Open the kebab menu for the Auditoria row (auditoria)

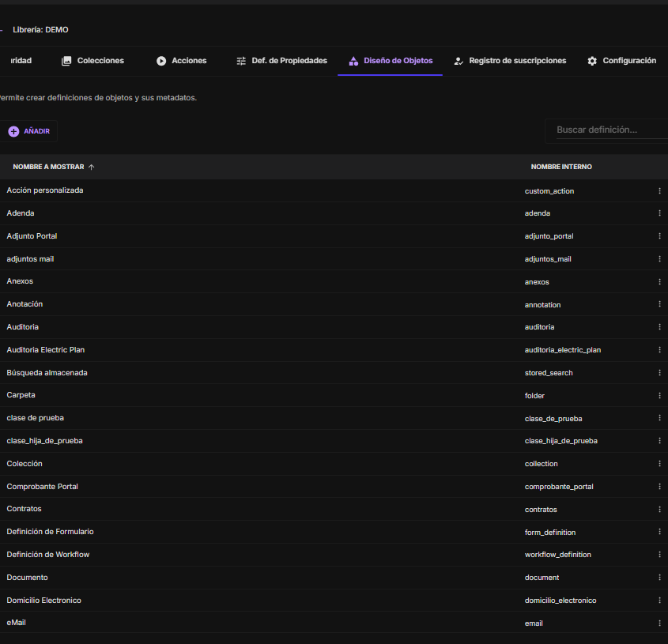659,326
